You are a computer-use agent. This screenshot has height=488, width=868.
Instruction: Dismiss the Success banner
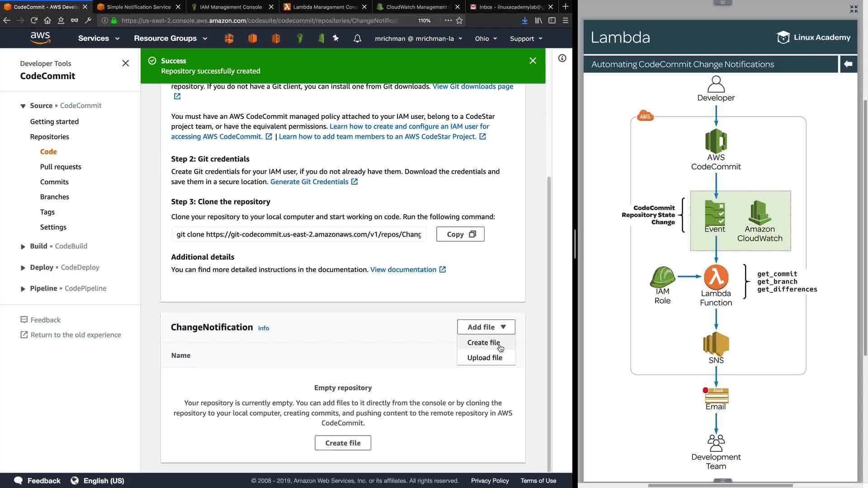(x=533, y=61)
